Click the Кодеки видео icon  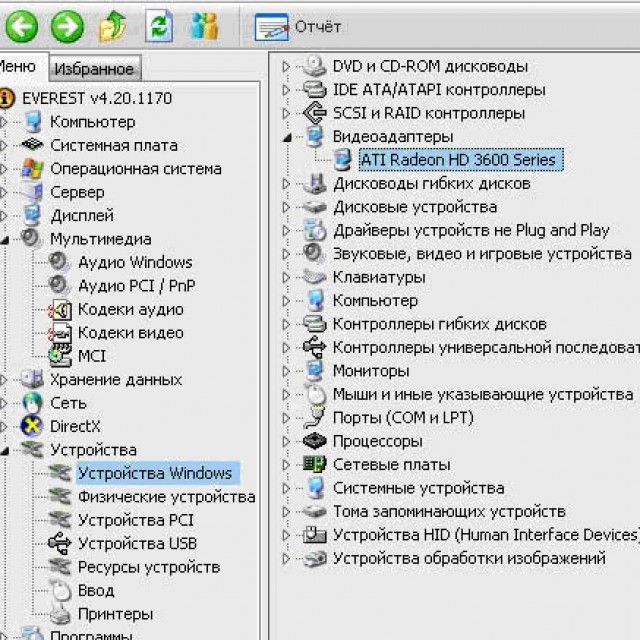(61, 333)
